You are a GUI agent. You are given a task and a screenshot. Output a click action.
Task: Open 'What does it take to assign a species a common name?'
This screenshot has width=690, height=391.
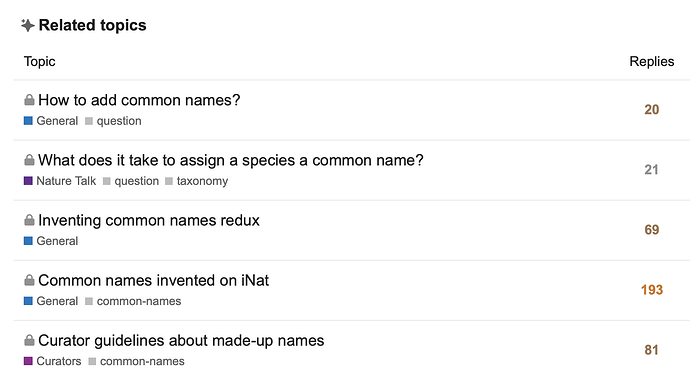pyautogui.click(x=231, y=161)
